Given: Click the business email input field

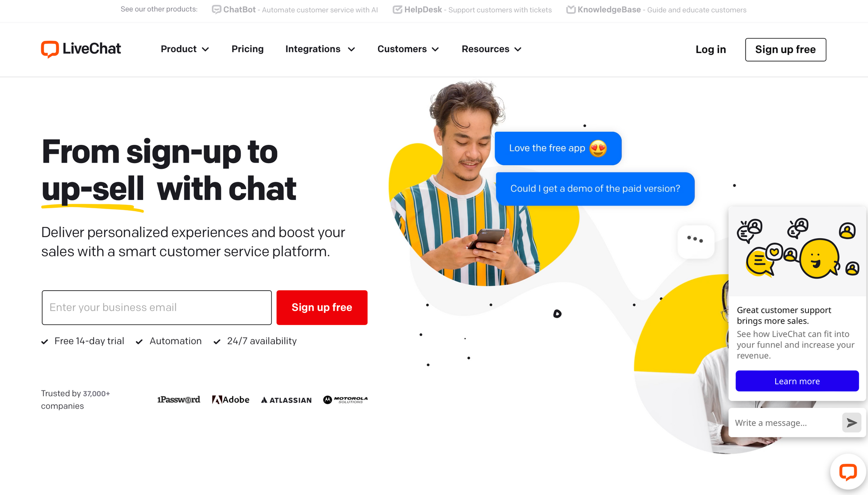Looking at the screenshot, I should 156,307.
